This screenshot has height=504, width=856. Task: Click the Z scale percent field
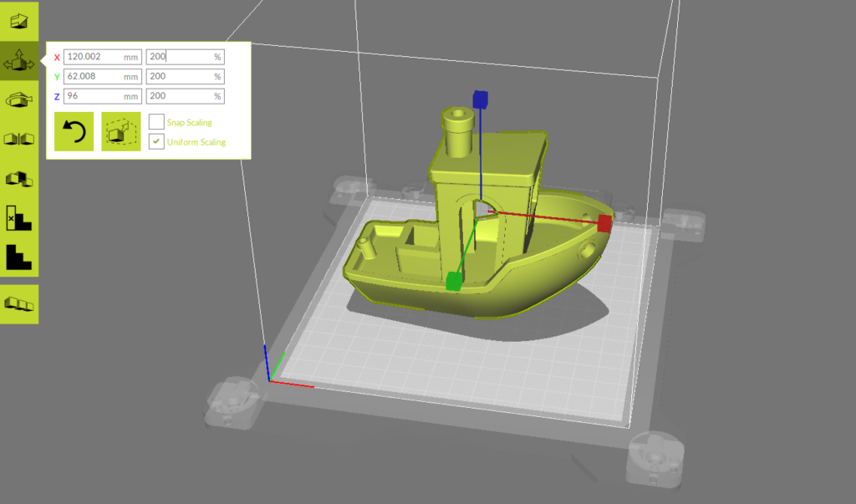point(185,96)
